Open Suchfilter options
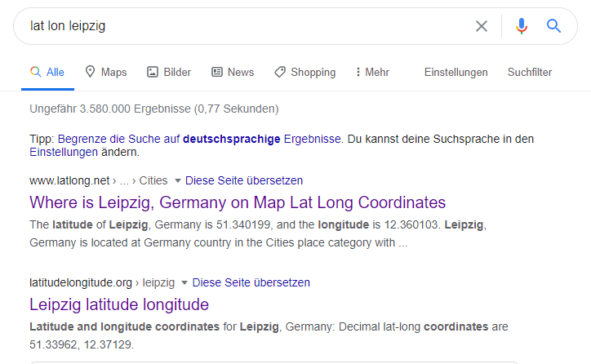The image size is (591, 364). click(530, 72)
